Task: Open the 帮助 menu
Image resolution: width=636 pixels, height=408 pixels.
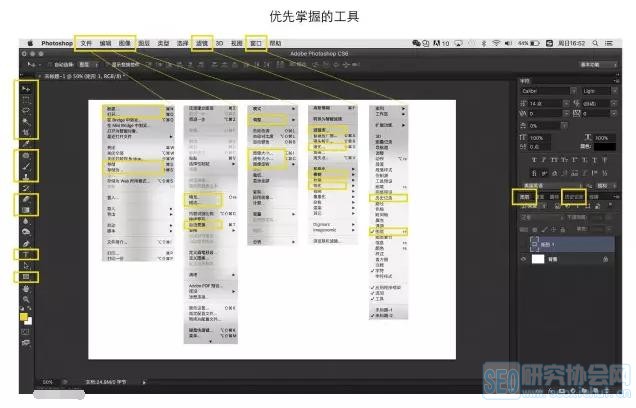Action: (275, 43)
